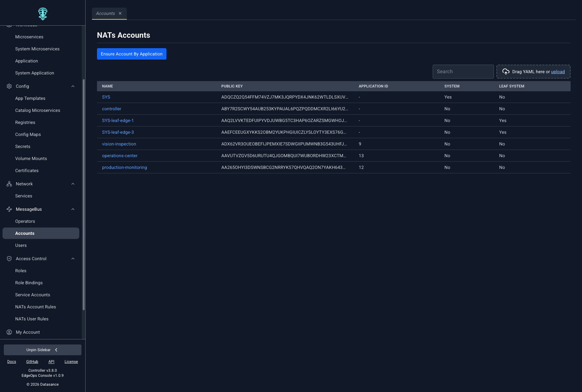Close the Accounts tab
The height and width of the screenshot is (392, 582).
pyautogui.click(x=120, y=13)
